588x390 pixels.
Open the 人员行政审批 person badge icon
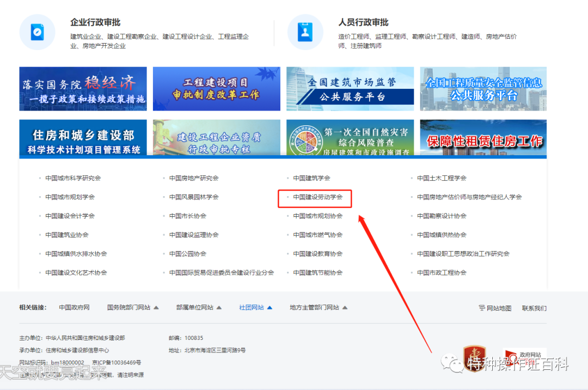click(x=305, y=32)
